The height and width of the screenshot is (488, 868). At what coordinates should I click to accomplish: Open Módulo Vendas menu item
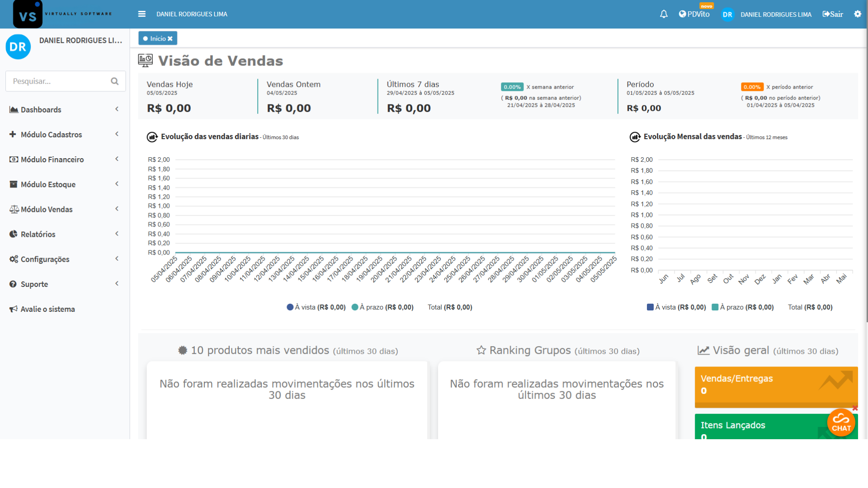[47, 209]
